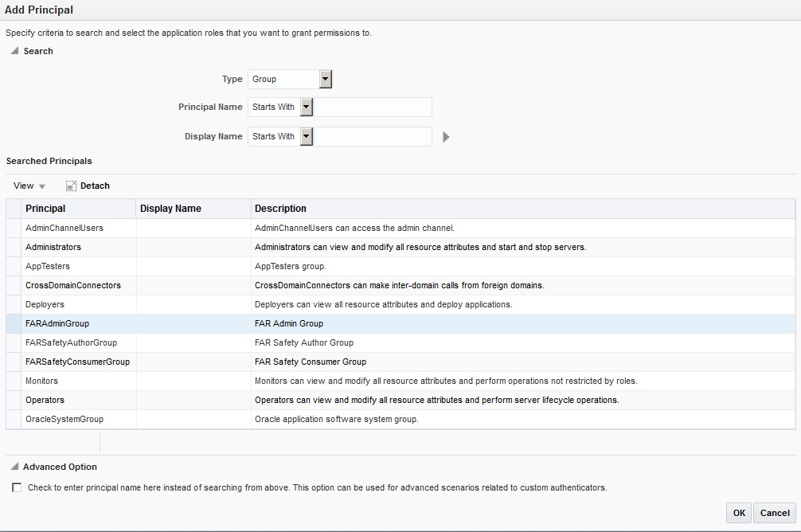Collapse the Search section
Image resolution: width=801 pixels, height=532 pixels.
[13, 50]
